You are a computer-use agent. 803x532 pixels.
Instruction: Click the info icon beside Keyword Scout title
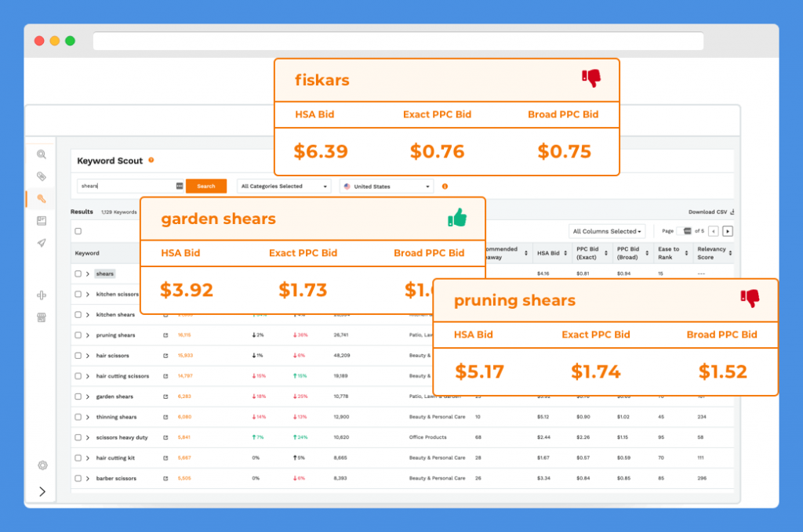(x=151, y=160)
